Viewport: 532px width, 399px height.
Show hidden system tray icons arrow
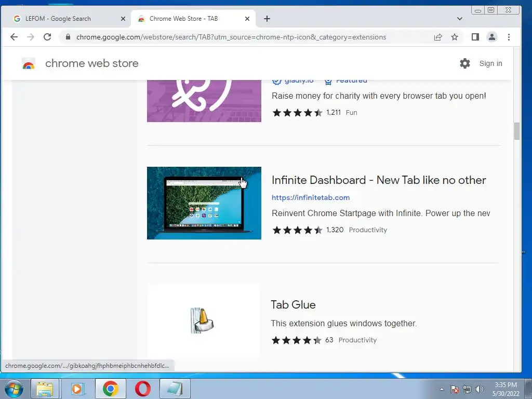(x=442, y=389)
